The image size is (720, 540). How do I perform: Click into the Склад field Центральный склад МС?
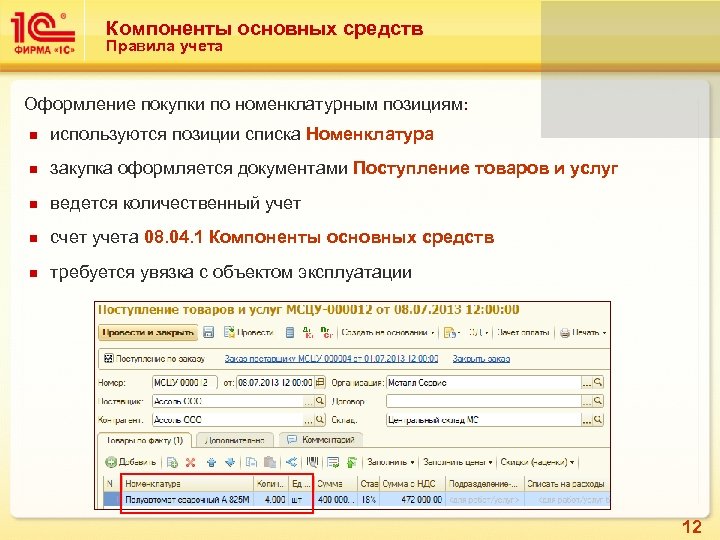pos(484,420)
